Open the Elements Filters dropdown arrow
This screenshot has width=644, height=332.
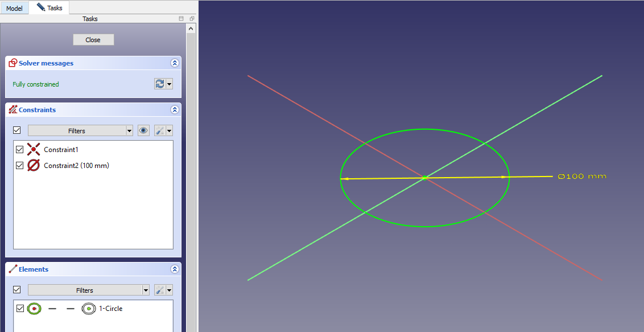coord(146,290)
